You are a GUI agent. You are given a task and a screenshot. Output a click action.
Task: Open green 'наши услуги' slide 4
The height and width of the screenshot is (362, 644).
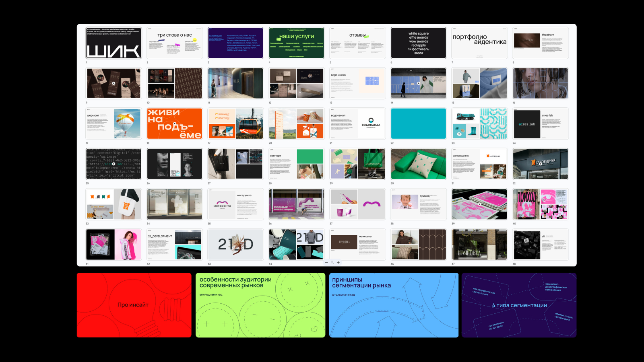[x=297, y=43]
